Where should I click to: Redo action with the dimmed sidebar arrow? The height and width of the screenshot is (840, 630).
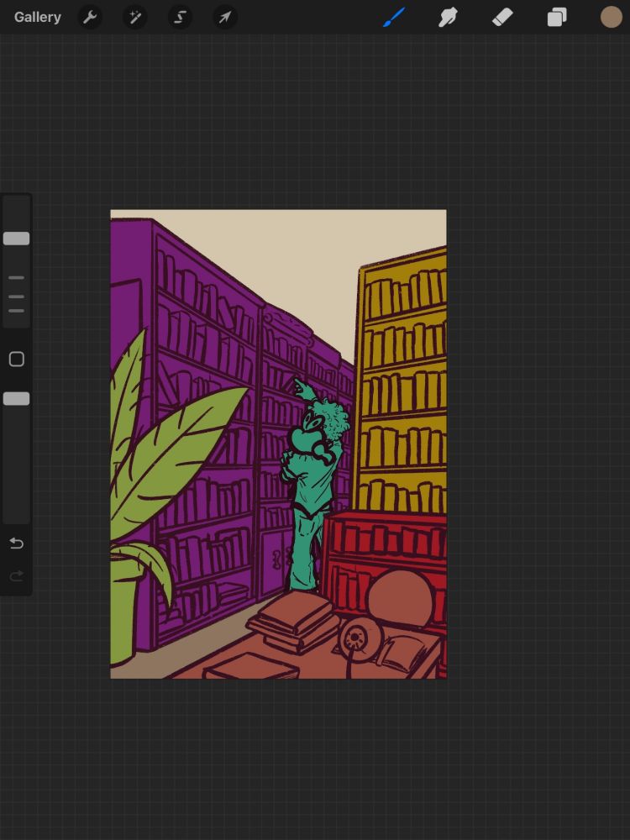click(x=17, y=575)
